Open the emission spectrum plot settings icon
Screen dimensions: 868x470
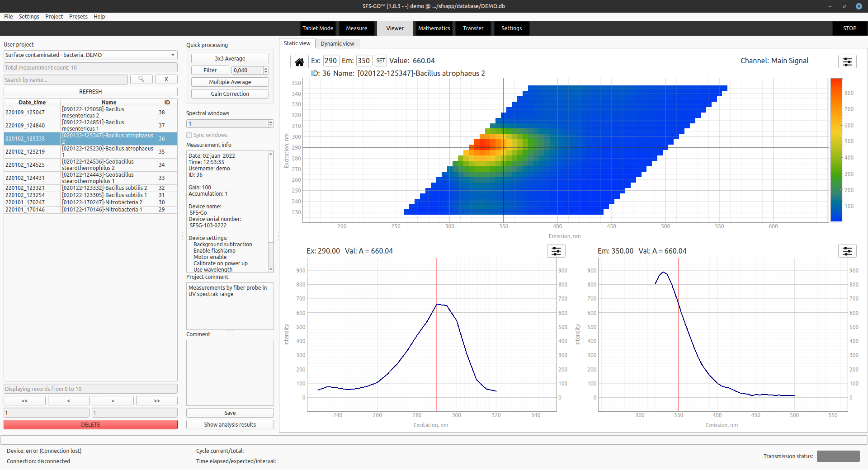[847, 251]
